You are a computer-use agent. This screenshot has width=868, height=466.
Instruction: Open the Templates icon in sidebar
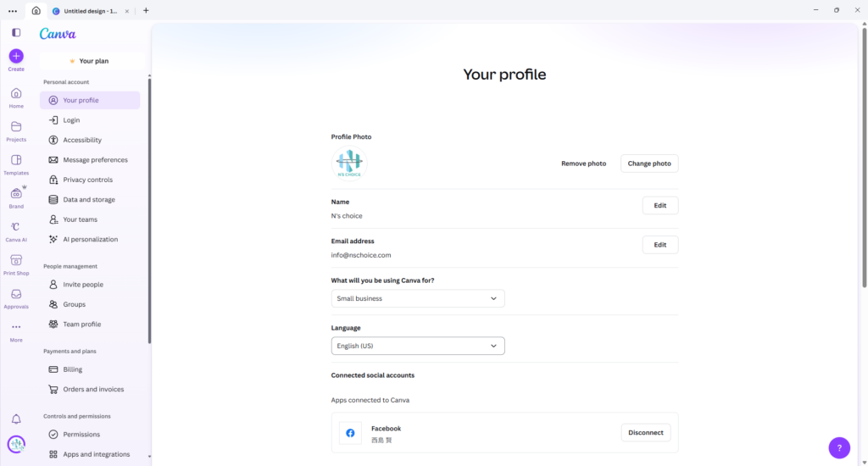point(16,160)
